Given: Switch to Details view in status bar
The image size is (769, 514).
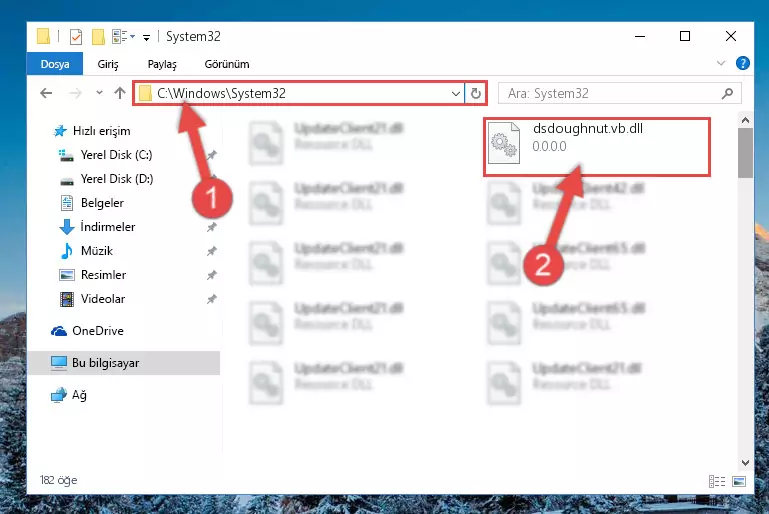Looking at the screenshot, I should (x=717, y=482).
